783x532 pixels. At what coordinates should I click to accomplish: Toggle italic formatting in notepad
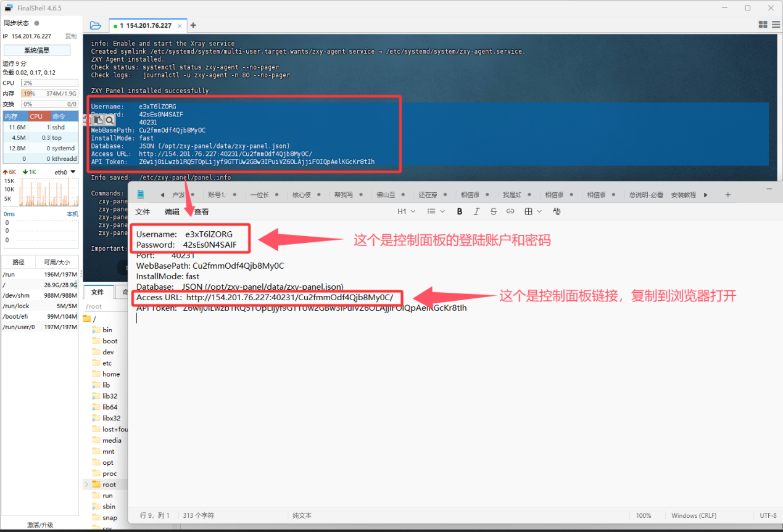tap(476, 211)
